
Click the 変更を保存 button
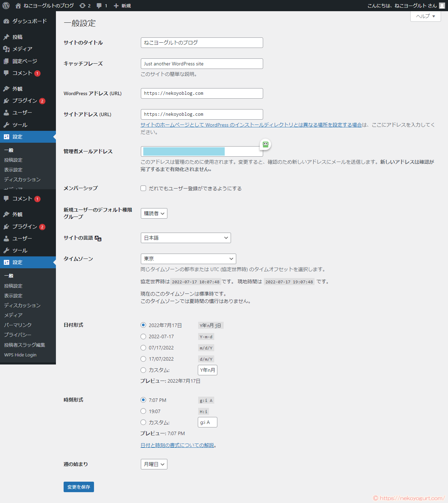(x=79, y=487)
